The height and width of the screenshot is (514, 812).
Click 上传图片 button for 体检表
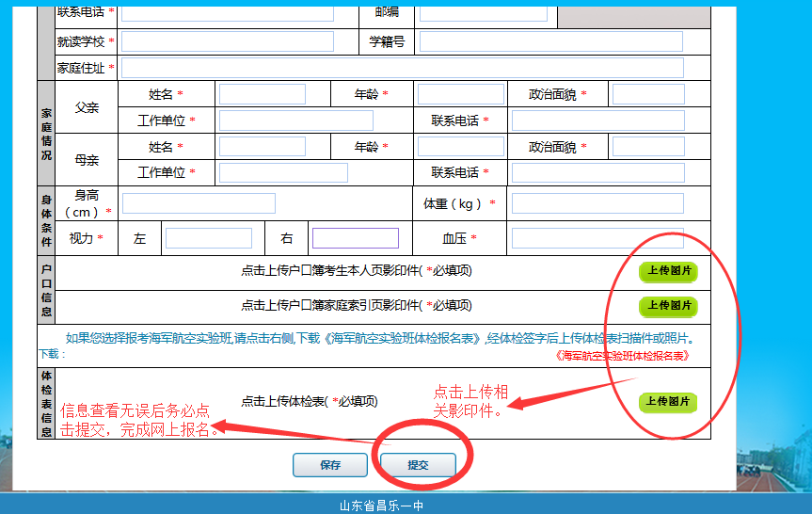(x=668, y=402)
